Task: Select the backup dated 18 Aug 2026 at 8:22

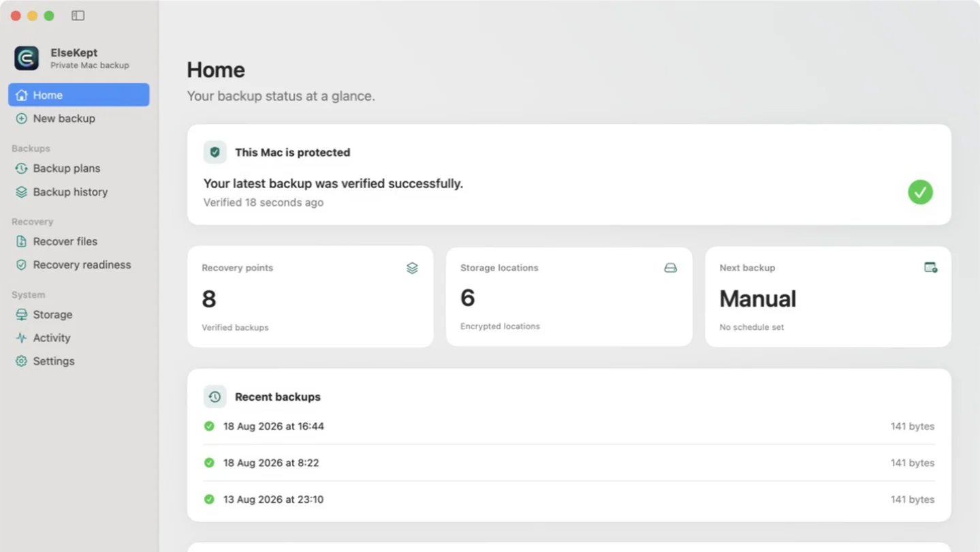Action: [569, 463]
